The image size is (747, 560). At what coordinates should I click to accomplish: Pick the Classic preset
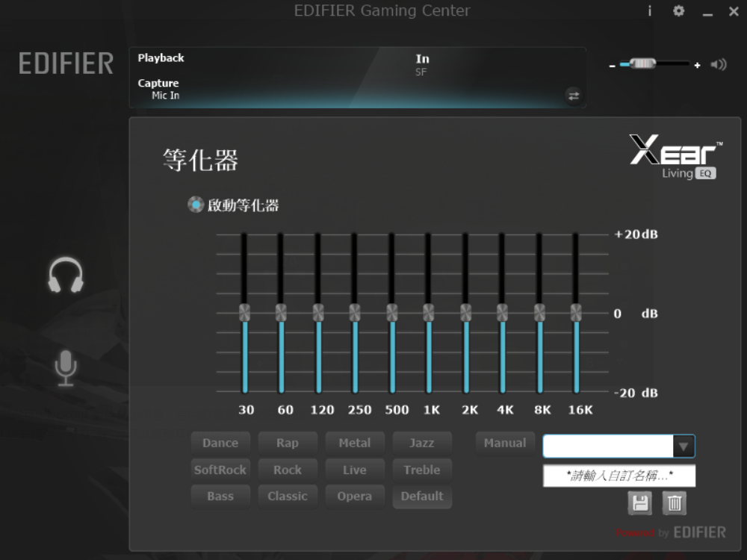click(288, 497)
